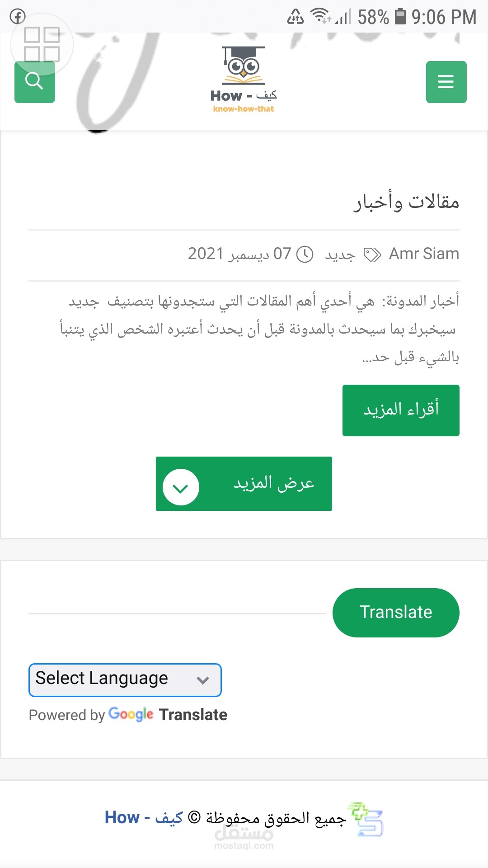Tap the How owl logo
Screen dimensions: 488x868
click(243, 80)
